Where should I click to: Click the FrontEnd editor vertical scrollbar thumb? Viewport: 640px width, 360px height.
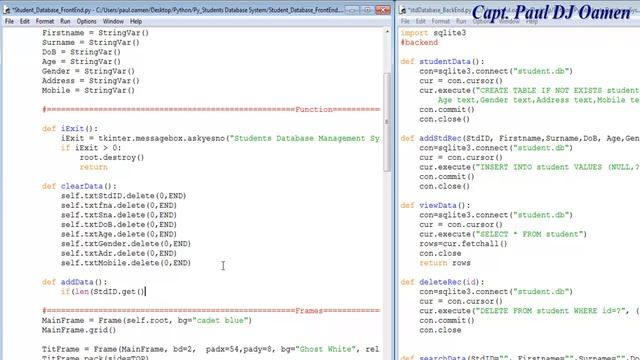click(x=387, y=122)
